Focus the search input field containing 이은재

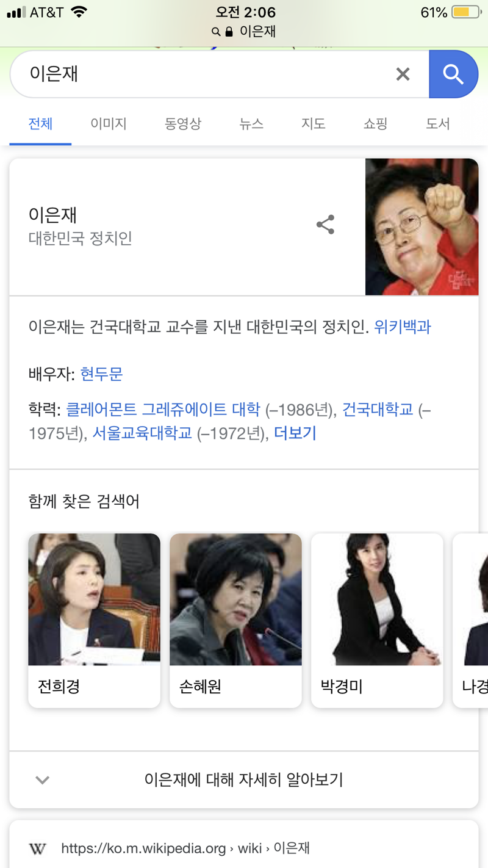(x=201, y=74)
